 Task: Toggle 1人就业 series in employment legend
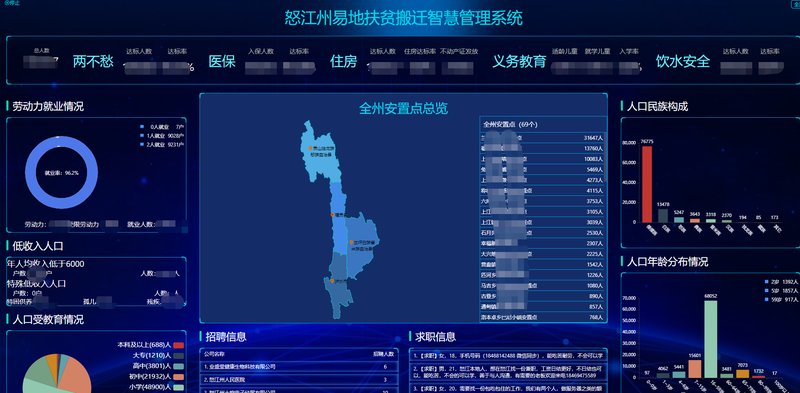142,136
